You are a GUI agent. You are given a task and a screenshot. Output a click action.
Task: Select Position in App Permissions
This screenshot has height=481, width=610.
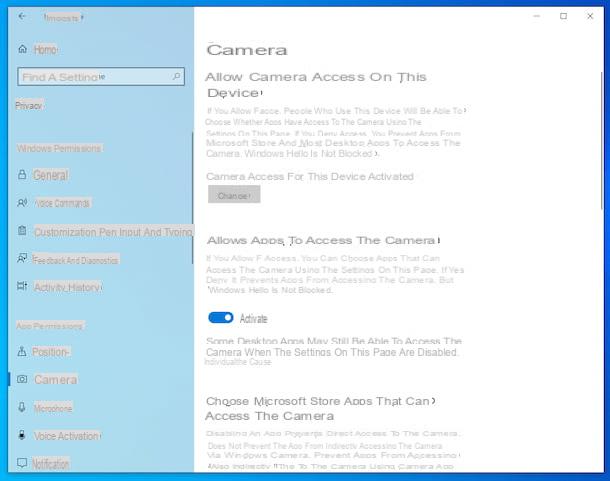[51, 352]
